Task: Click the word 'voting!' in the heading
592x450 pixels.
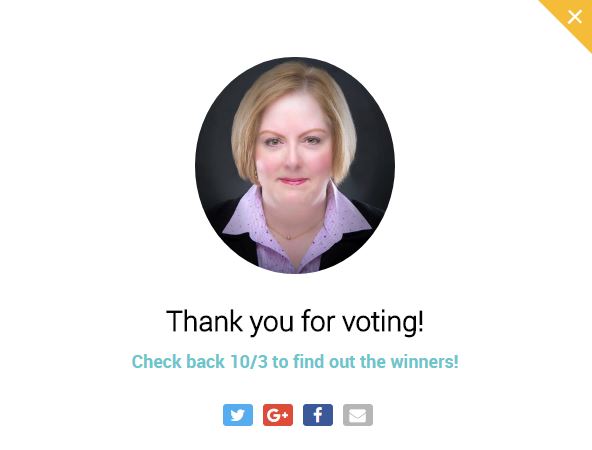Action: [383, 322]
